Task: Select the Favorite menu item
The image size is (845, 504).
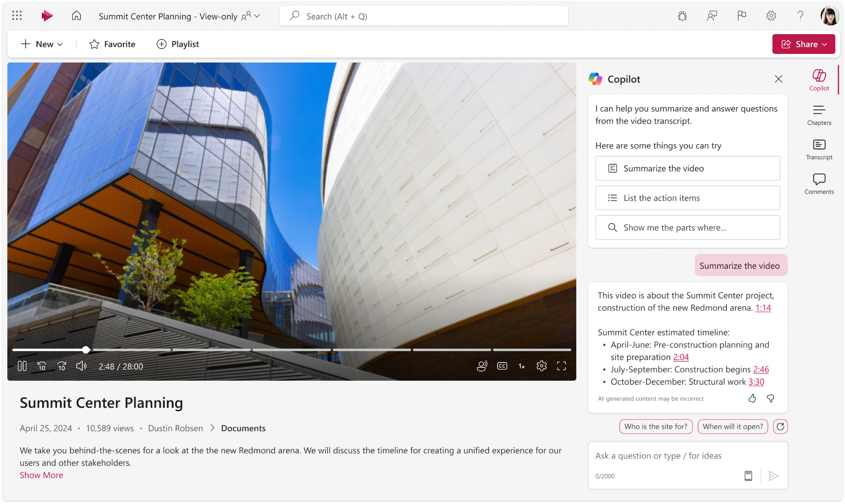Action: (112, 43)
